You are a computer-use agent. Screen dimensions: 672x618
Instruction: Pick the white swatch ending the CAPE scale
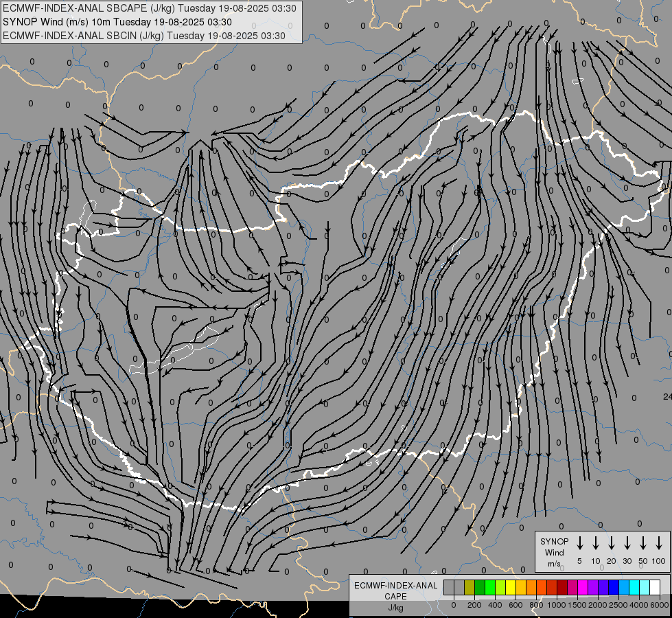point(654,587)
